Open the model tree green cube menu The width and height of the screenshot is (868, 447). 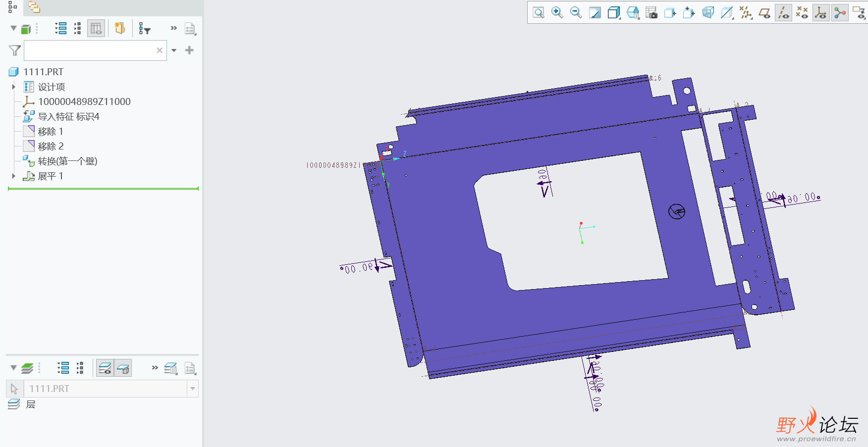point(26,29)
